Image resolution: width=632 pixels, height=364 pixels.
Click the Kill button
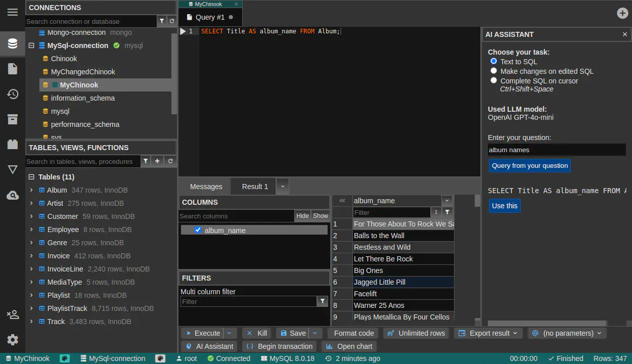(257, 333)
